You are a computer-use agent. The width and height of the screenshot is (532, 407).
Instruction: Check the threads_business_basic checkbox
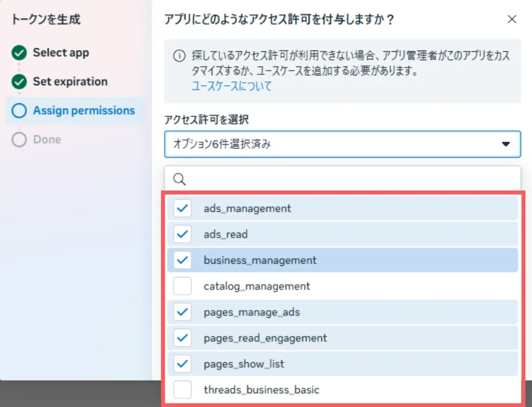(182, 390)
